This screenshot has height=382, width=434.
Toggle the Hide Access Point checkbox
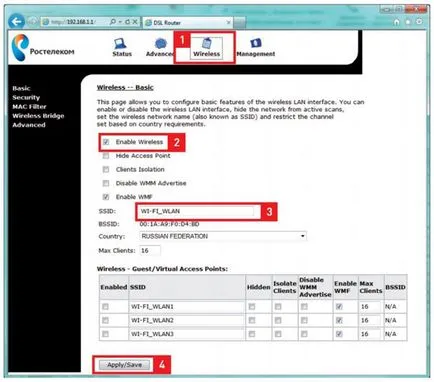(x=106, y=156)
